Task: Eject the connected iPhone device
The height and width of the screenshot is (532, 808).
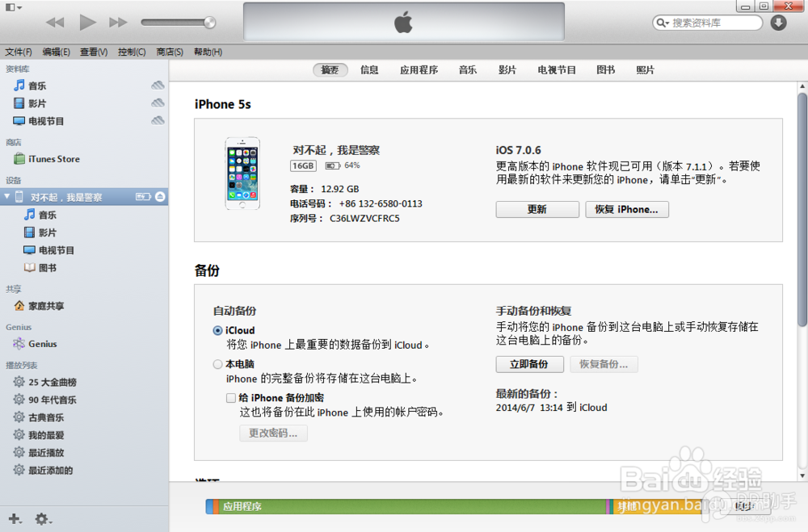Action: [161, 196]
